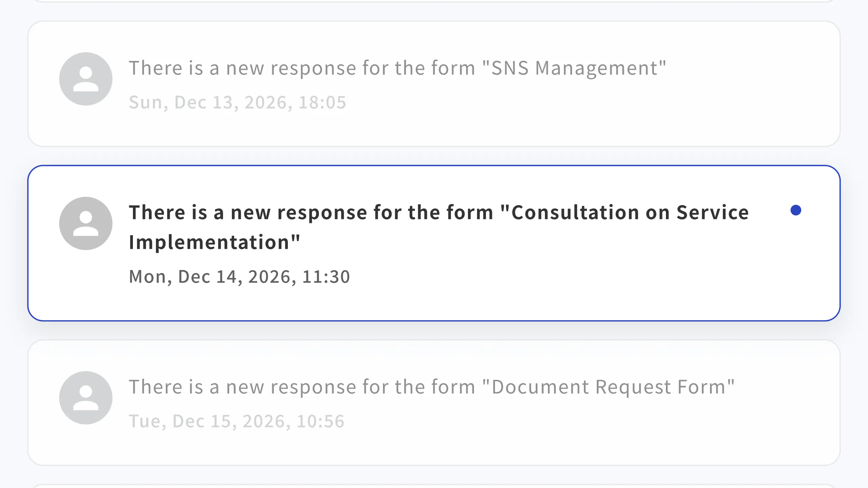Click the timestamp Tue, Dec 15, 2026, 10:56
This screenshot has width=868, height=488.
[x=237, y=421]
